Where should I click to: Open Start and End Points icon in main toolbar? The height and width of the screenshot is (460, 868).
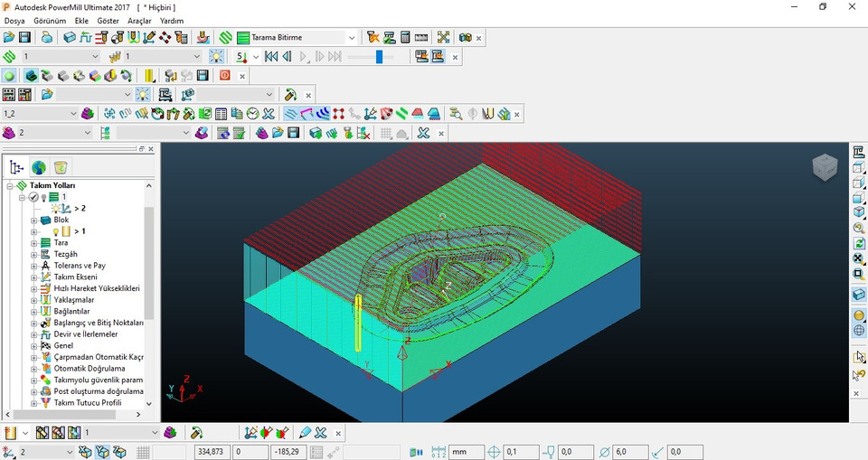click(117, 38)
